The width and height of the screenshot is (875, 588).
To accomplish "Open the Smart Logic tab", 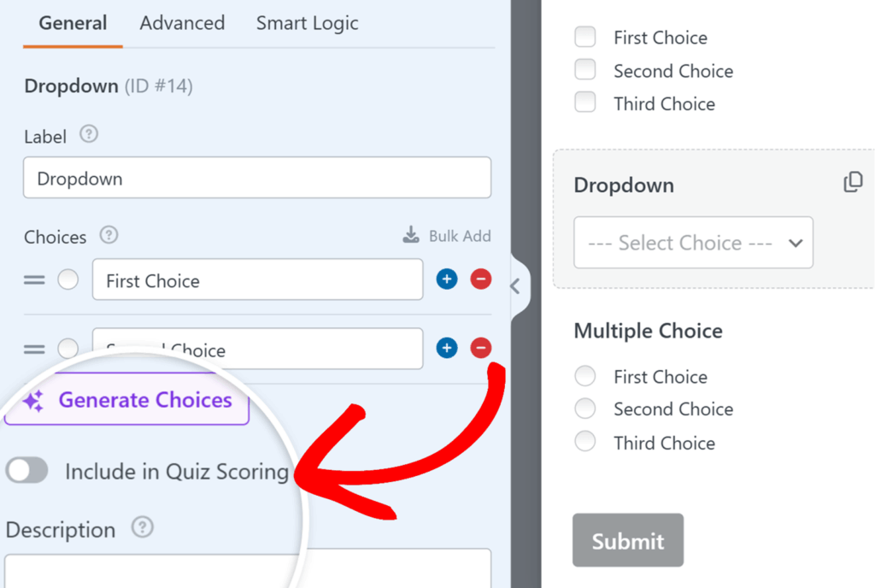I will (308, 23).
